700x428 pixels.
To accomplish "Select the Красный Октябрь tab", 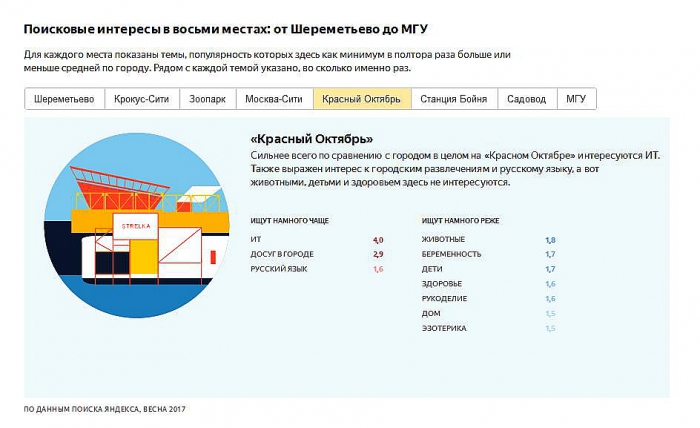I will pyautogui.click(x=362, y=99).
